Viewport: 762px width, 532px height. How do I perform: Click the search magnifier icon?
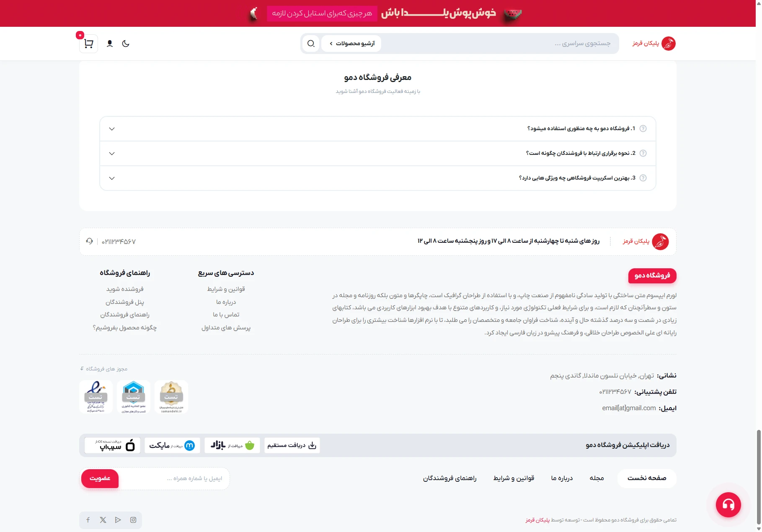(311, 44)
